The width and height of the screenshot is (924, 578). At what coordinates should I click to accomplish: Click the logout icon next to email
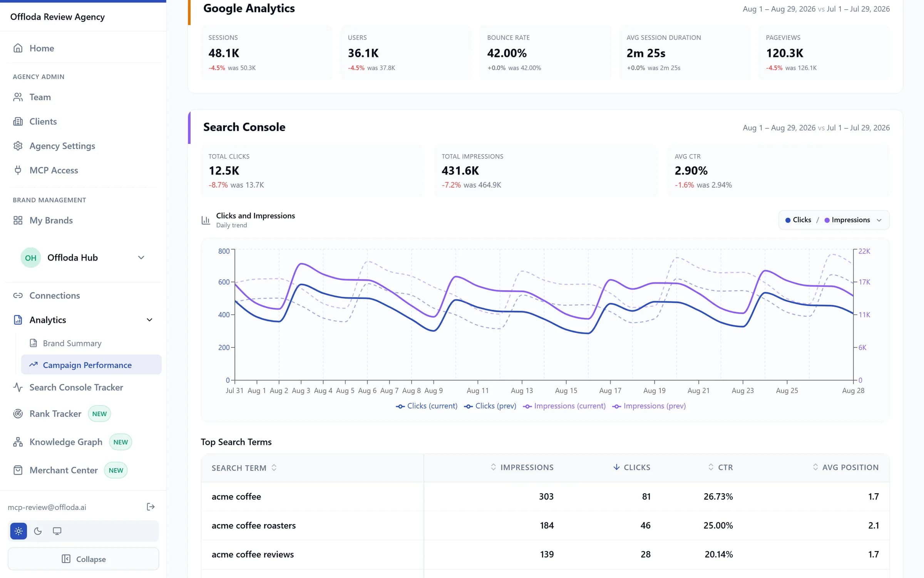(151, 507)
